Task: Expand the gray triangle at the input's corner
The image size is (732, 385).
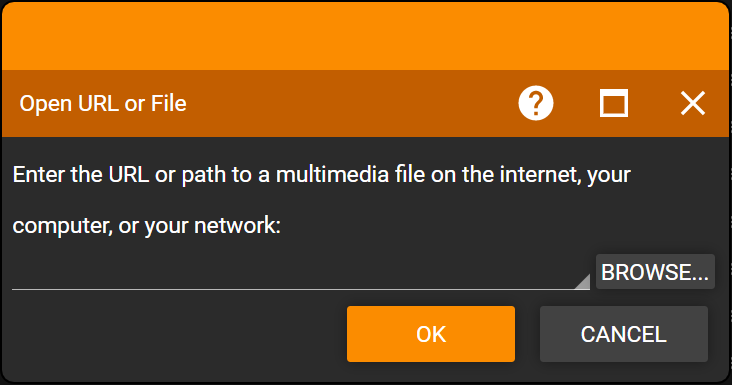Action: tap(584, 283)
